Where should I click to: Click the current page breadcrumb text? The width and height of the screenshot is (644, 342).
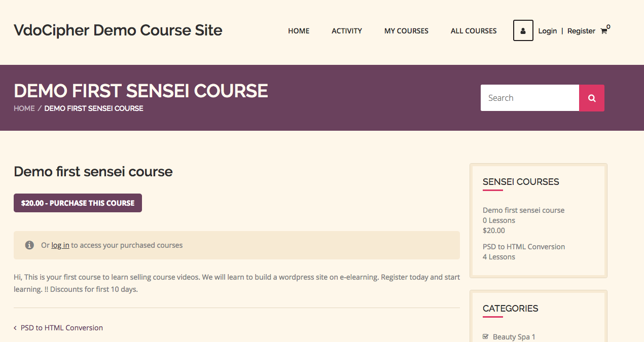click(x=94, y=108)
